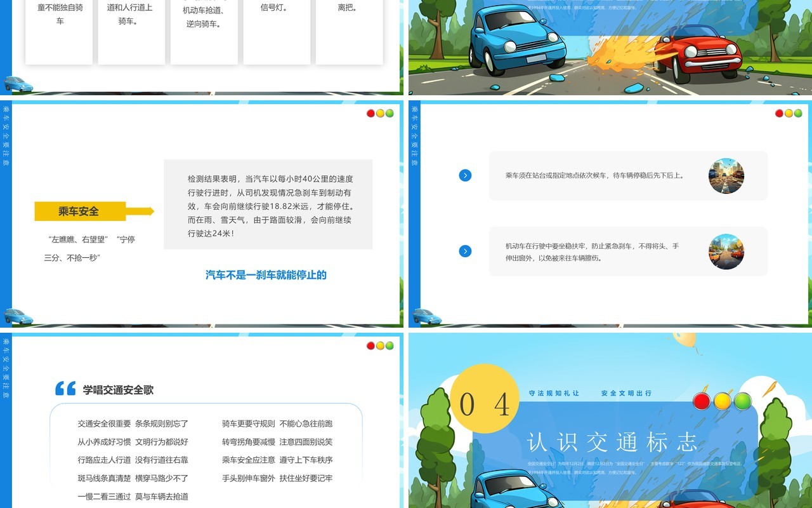This screenshot has height=508, width=812.
Task: Click the red dot on the "学唱交通安全歌" slide
Action: coord(371,345)
